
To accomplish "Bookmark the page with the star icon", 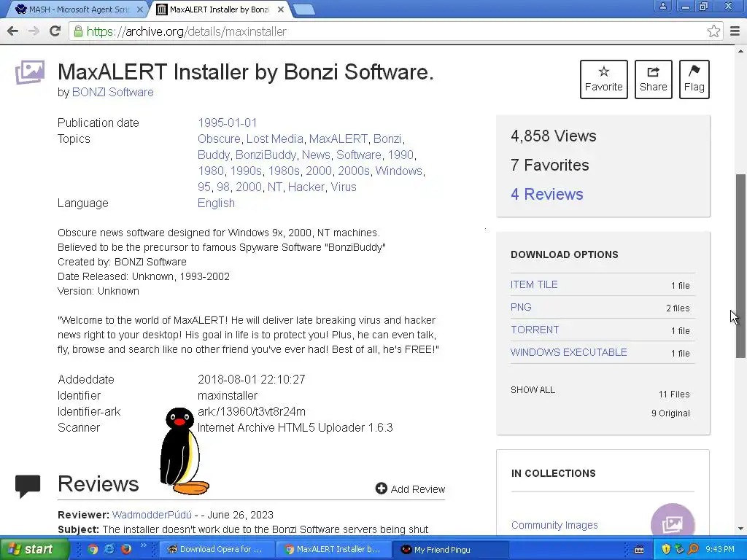I will tap(713, 31).
